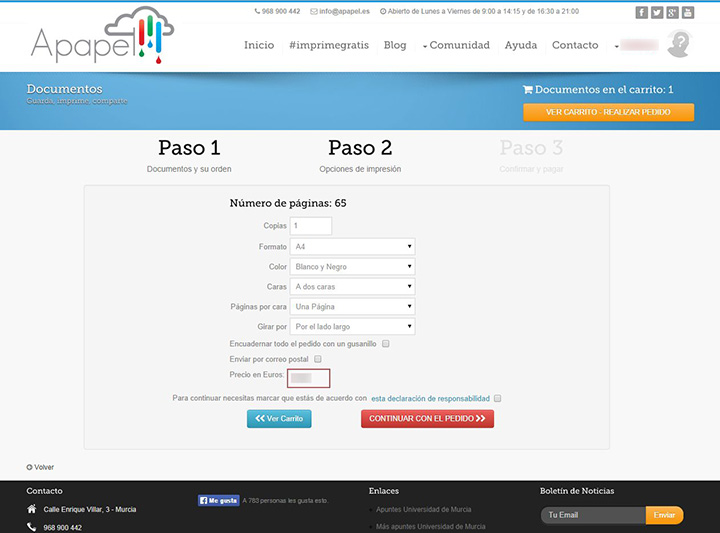The image size is (720, 533).
Task: Click the Tu Email newsletter field
Action: (592, 516)
